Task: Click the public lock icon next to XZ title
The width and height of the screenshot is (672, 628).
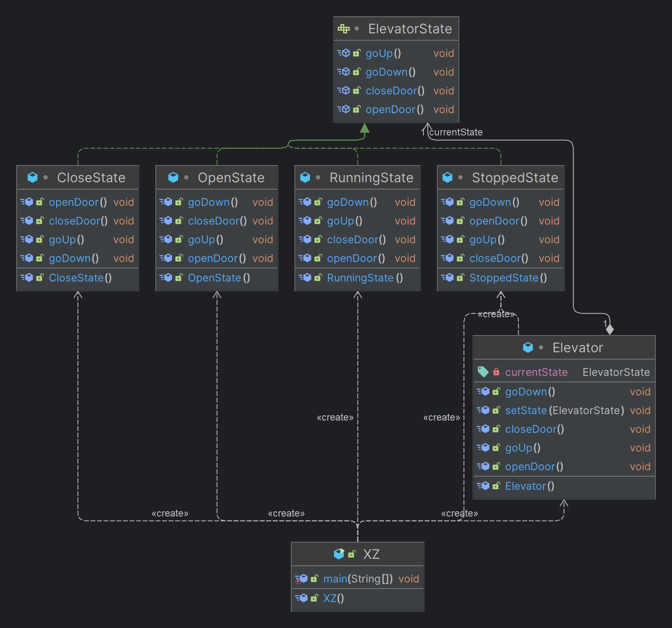Action: 352,554
